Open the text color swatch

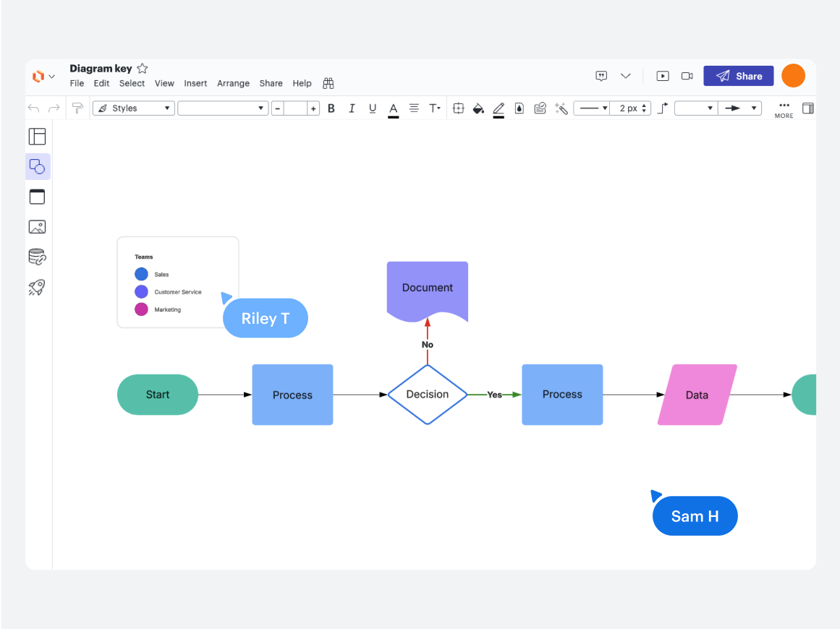tap(393, 108)
